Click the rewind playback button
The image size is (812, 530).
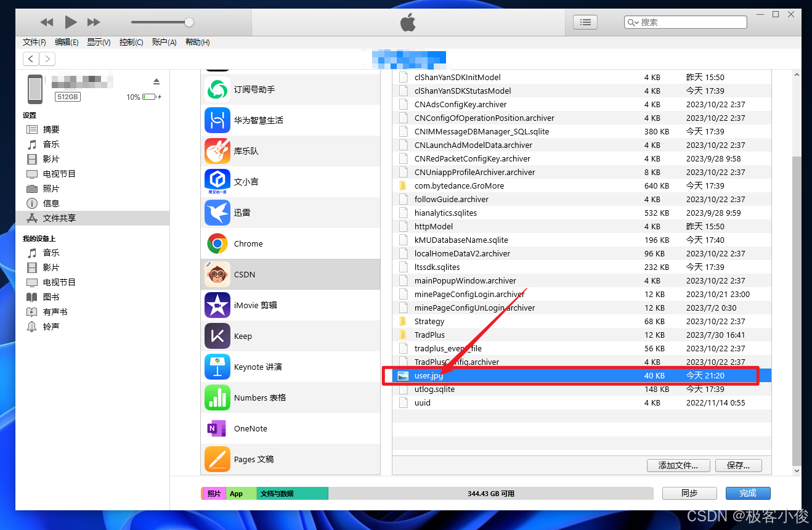(x=47, y=22)
